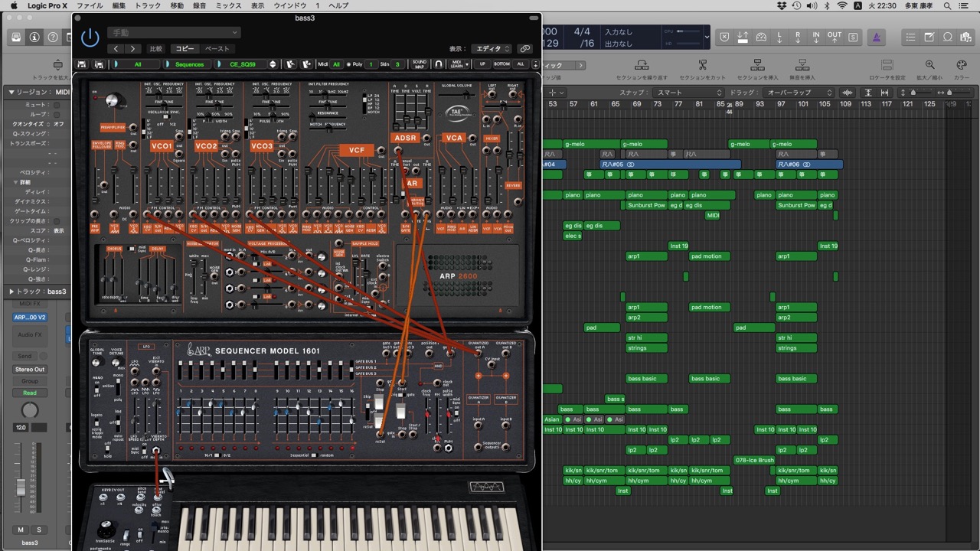The height and width of the screenshot is (551, 980).
Task: Click the Midi channel All field
Action: [336, 64]
